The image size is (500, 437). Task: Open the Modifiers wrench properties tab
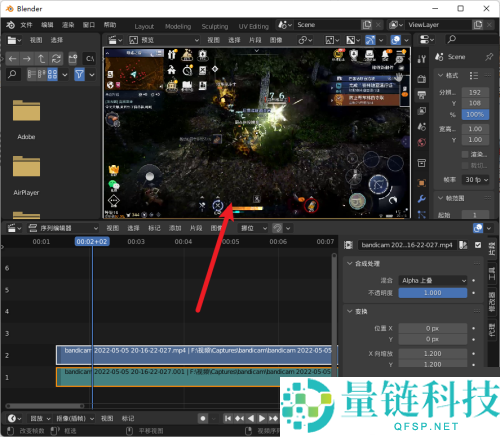click(422, 199)
